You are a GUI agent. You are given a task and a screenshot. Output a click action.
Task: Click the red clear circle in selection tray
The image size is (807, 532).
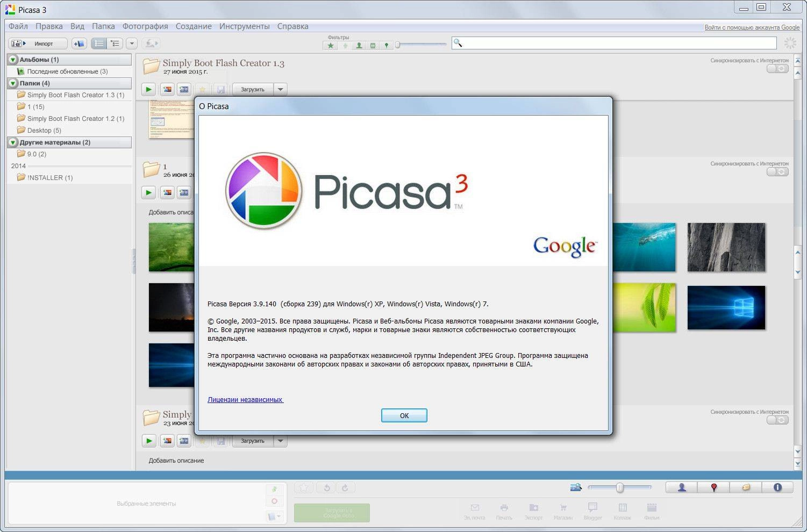pyautogui.click(x=274, y=501)
